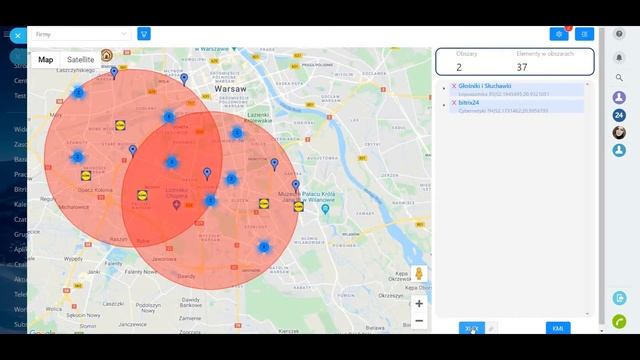Screen dimensions: 640x360
Task: Open search with the magnifier icon
Action: click(x=619, y=78)
